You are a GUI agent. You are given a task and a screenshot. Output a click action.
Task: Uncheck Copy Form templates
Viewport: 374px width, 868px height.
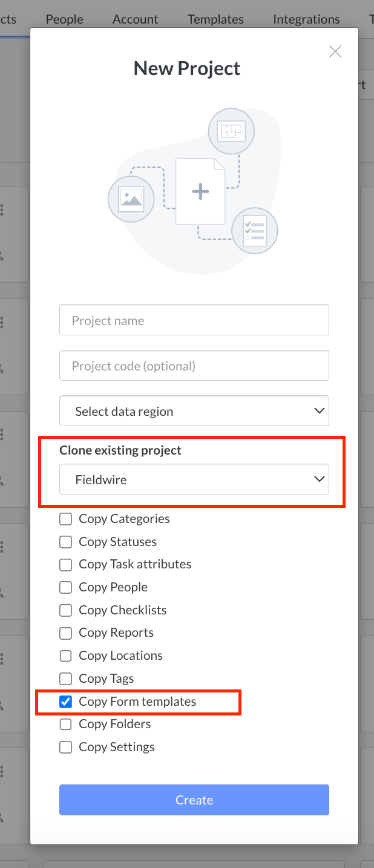[65, 702]
